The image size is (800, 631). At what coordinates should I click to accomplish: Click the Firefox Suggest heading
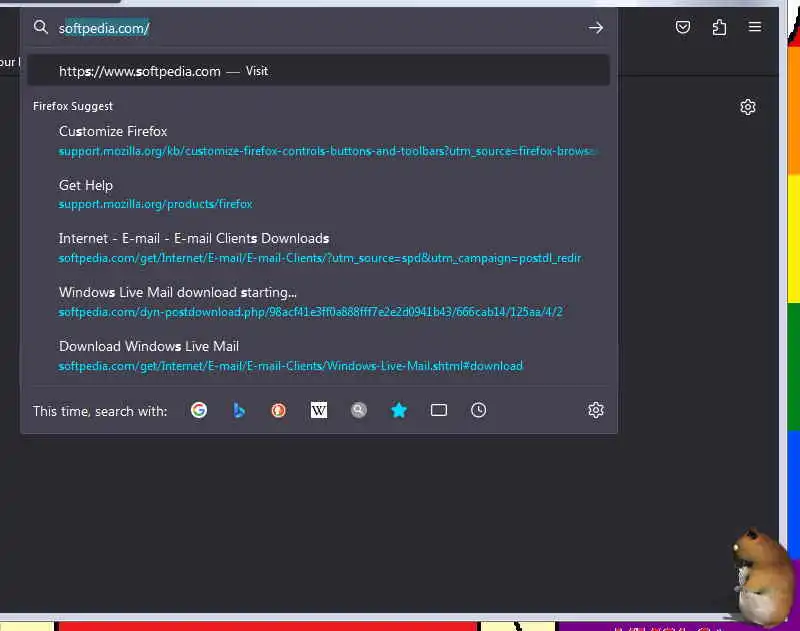click(73, 106)
